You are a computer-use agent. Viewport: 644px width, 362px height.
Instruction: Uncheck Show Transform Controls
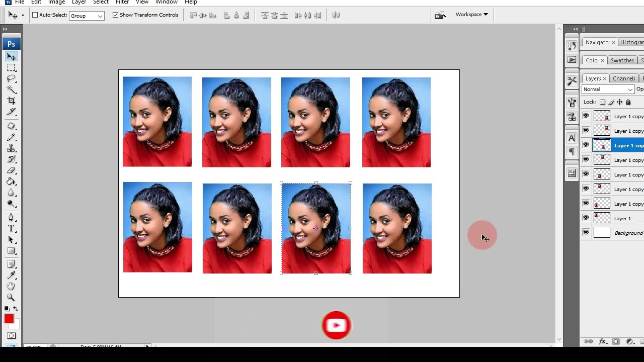tap(115, 15)
